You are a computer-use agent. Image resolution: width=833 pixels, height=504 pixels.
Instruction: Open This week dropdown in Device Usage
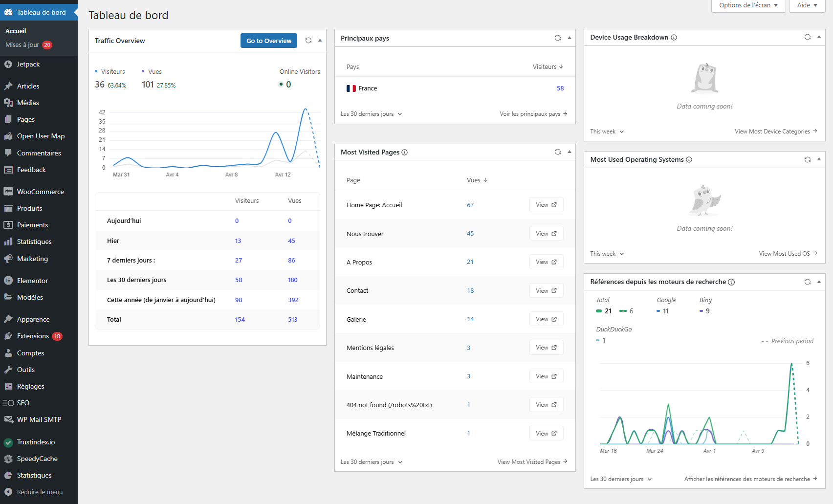(x=607, y=131)
